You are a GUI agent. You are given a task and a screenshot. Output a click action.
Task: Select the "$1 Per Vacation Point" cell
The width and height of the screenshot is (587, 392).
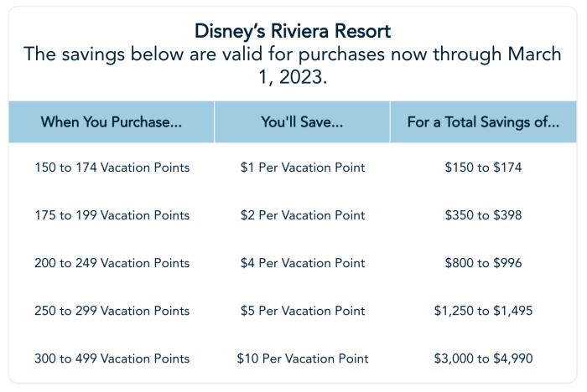tap(302, 168)
